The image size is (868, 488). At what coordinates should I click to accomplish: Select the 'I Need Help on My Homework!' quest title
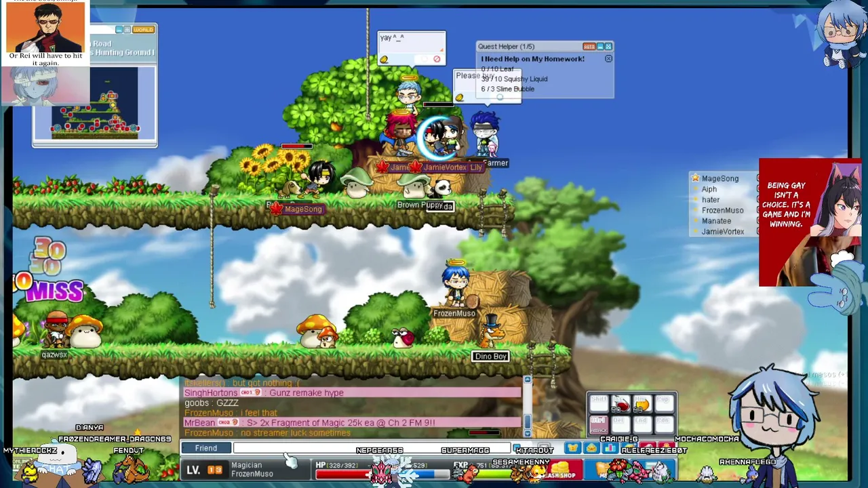[x=533, y=59]
